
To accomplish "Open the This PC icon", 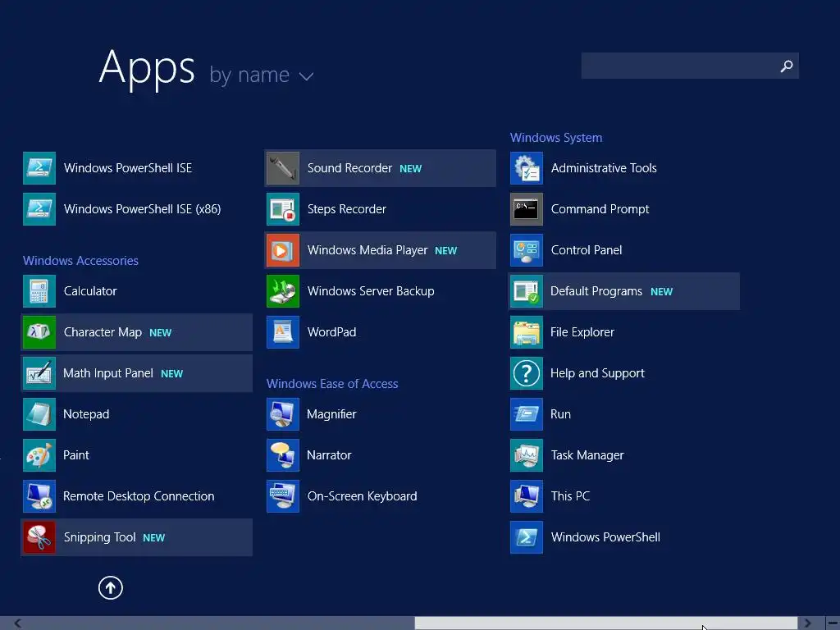I will [x=527, y=496].
